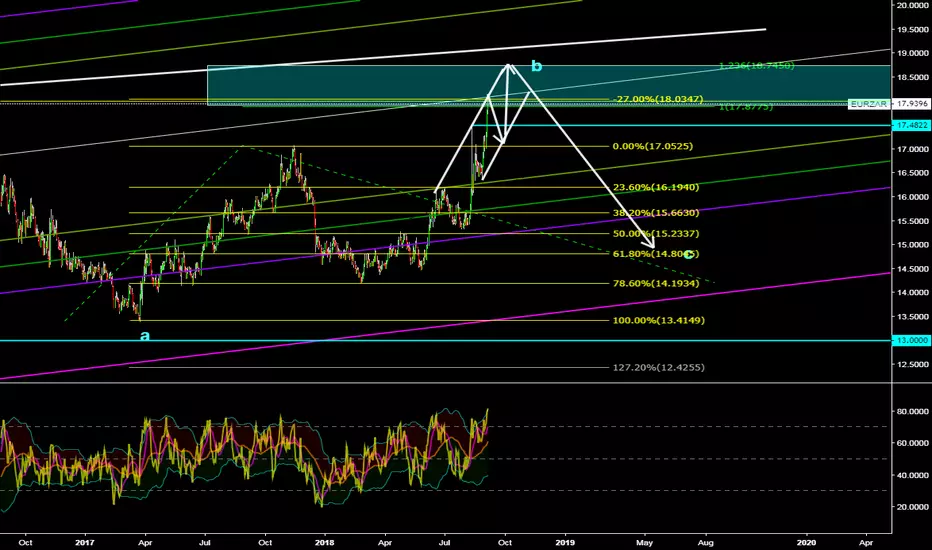Viewport: 932px width, 550px height.
Task: Select the 60.0000 indicator scale value
Action: (913, 443)
